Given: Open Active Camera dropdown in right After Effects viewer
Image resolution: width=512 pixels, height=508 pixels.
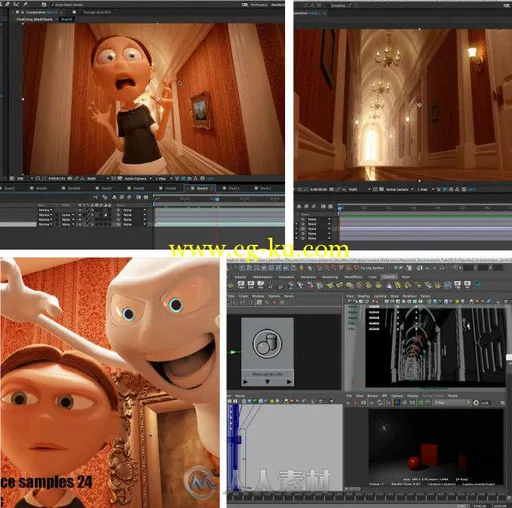Looking at the screenshot, I should point(400,189).
